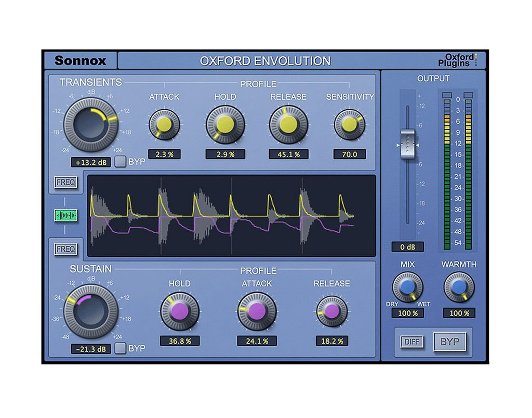The width and height of the screenshot is (532, 418).
Task: Click the green waveform display icon
Action: (x=66, y=215)
